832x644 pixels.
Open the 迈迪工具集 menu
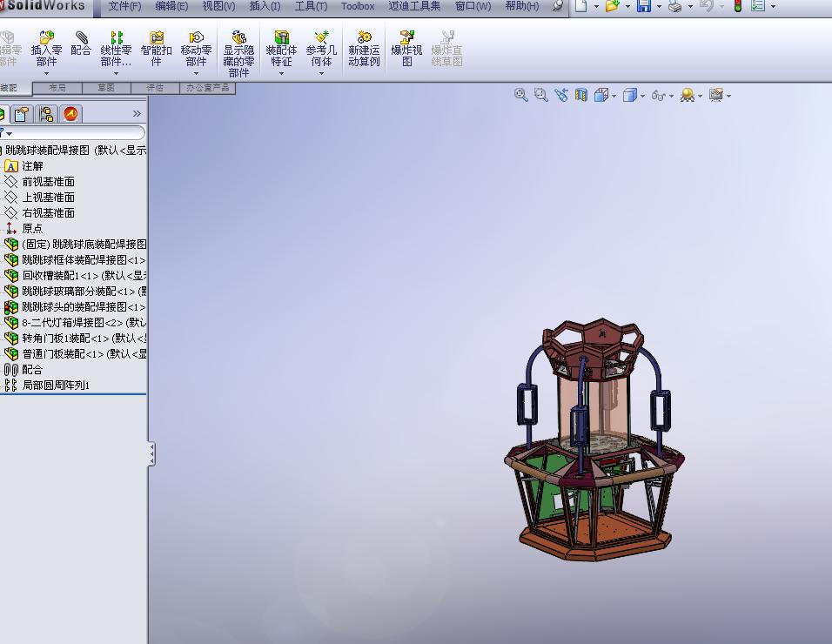[x=414, y=6]
